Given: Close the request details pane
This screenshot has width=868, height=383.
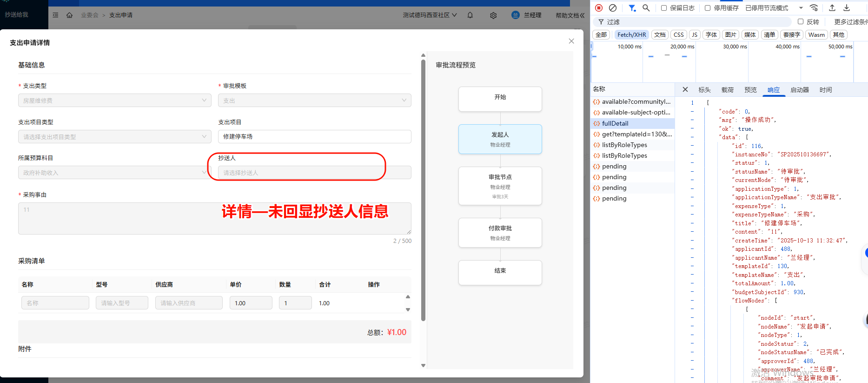Looking at the screenshot, I should [685, 89].
